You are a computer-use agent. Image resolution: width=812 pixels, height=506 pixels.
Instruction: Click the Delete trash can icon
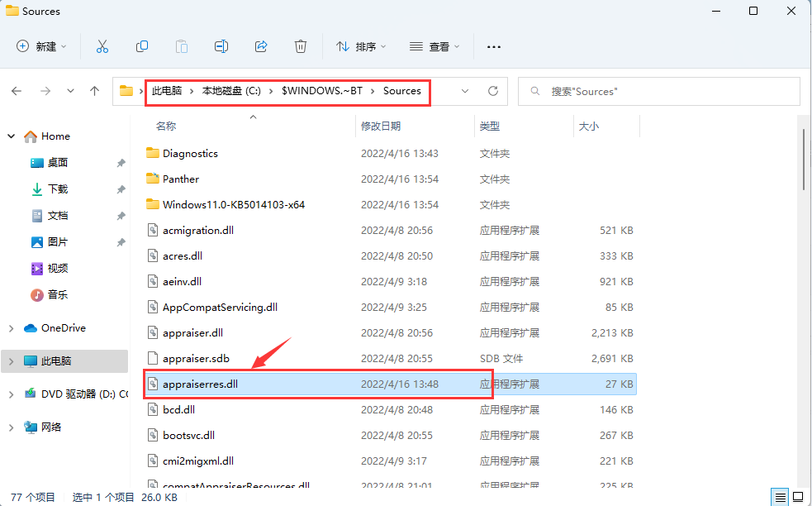pyautogui.click(x=301, y=46)
